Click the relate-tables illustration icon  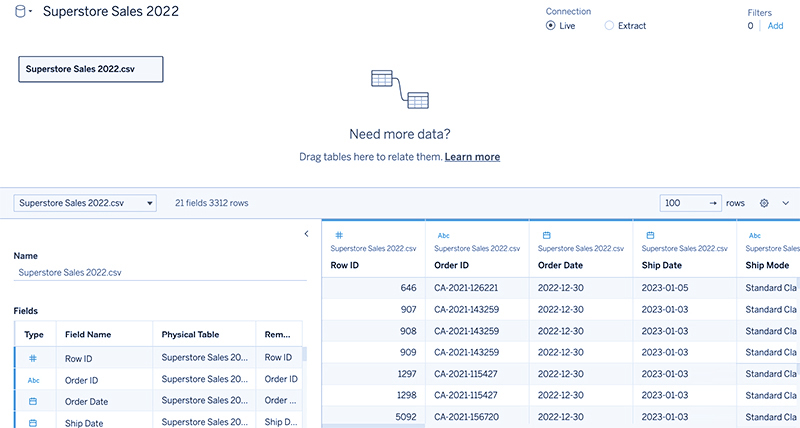point(400,89)
